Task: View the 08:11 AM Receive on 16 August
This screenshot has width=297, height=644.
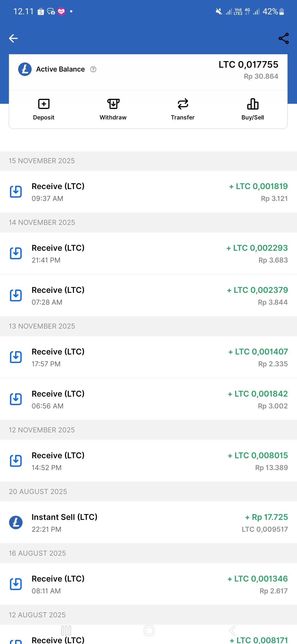Action: [148, 584]
